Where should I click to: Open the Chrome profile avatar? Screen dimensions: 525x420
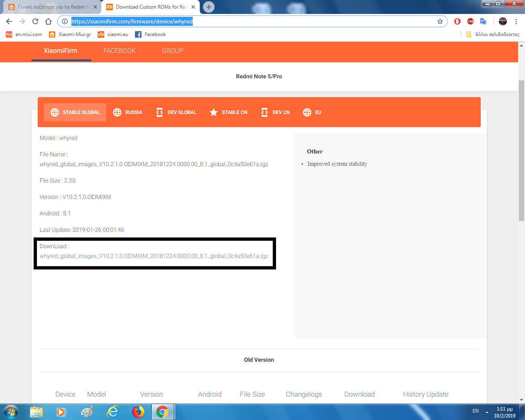coord(503,21)
